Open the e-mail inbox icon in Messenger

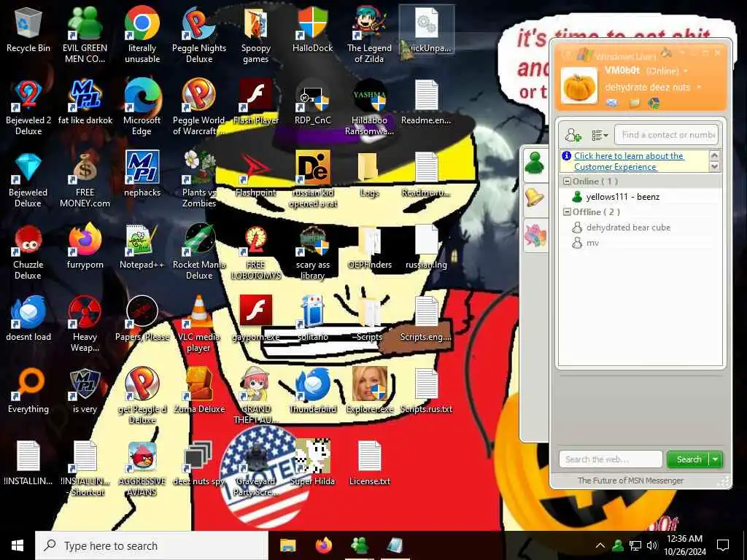coord(612,103)
